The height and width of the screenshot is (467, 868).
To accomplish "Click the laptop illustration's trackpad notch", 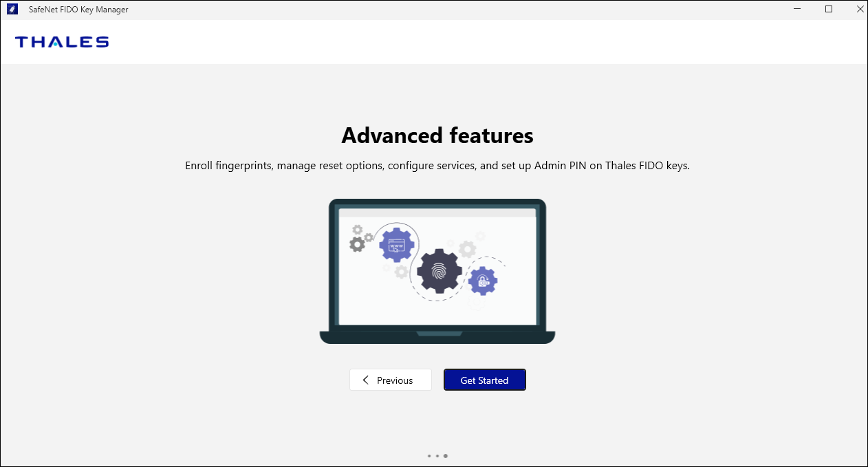I will 437,334.
